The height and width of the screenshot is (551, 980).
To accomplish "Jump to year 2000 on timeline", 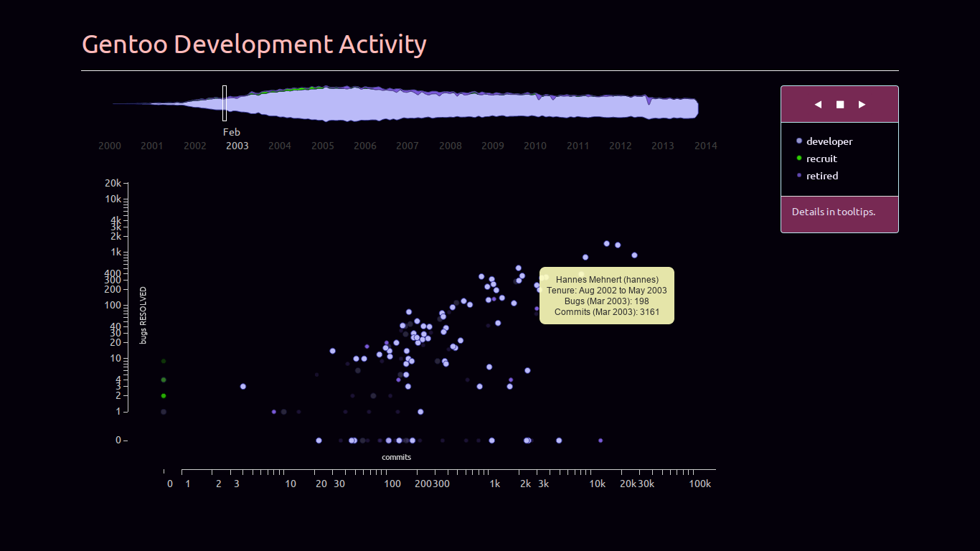I will (x=110, y=146).
